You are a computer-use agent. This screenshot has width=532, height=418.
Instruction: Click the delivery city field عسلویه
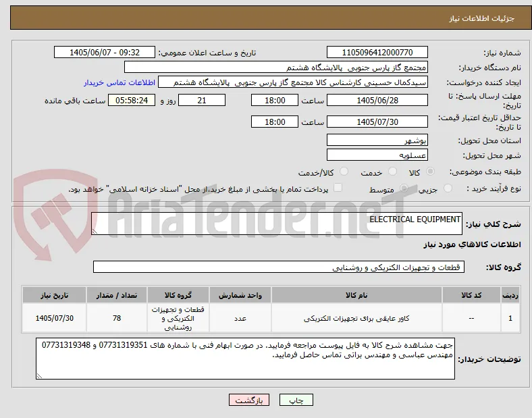(x=377, y=155)
